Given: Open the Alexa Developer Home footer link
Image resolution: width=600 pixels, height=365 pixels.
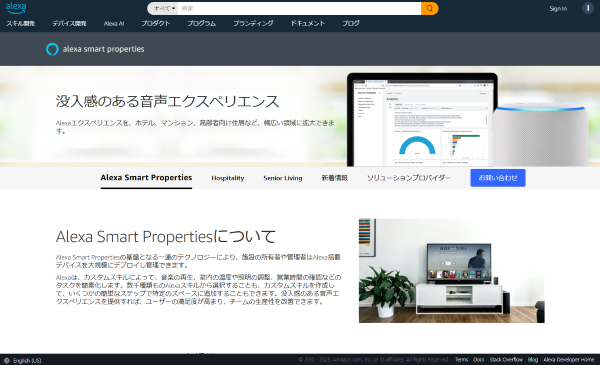Looking at the screenshot, I should coord(569,360).
